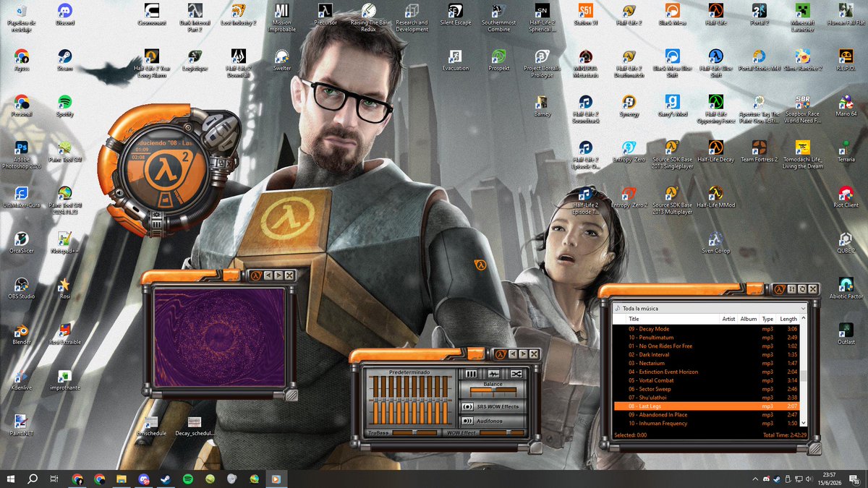
Task: Open the Silent Escape shortcut
Action: [x=456, y=14]
